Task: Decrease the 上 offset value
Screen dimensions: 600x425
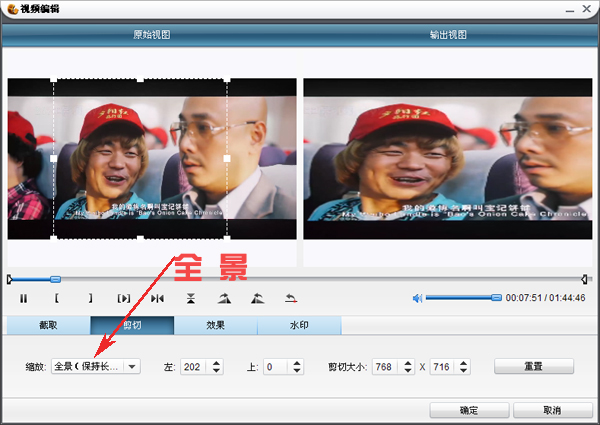Action: tap(297, 371)
